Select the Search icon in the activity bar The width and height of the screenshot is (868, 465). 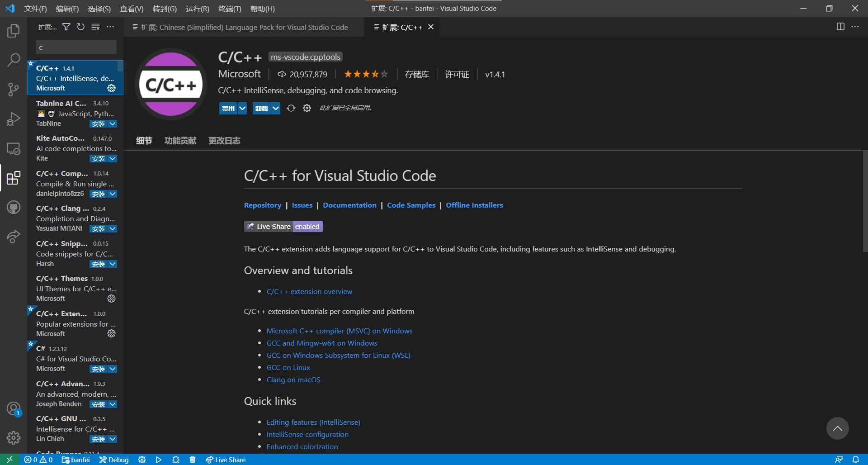point(14,60)
